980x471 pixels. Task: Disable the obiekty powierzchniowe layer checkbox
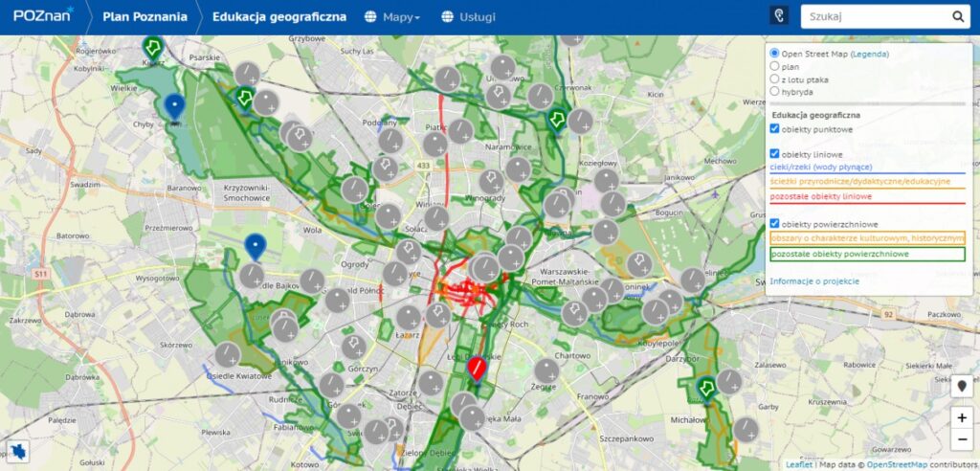tap(775, 223)
